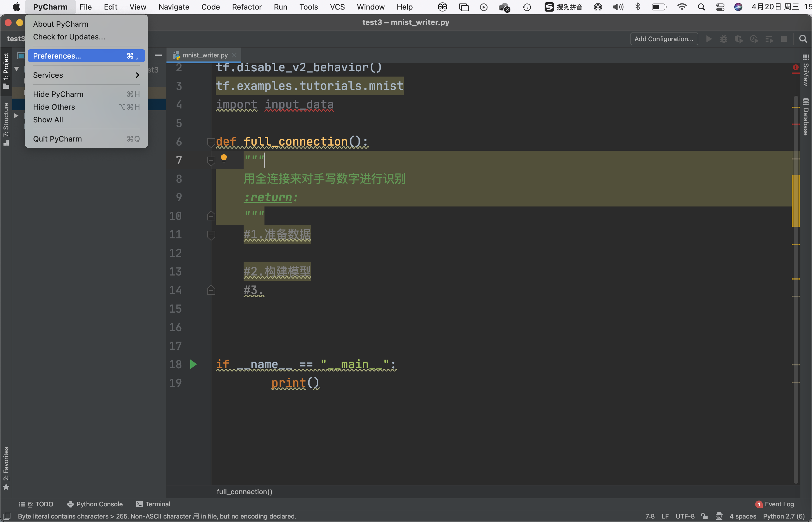Click the intention lightbulb on line 7
The image size is (812, 522).
coord(224,158)
